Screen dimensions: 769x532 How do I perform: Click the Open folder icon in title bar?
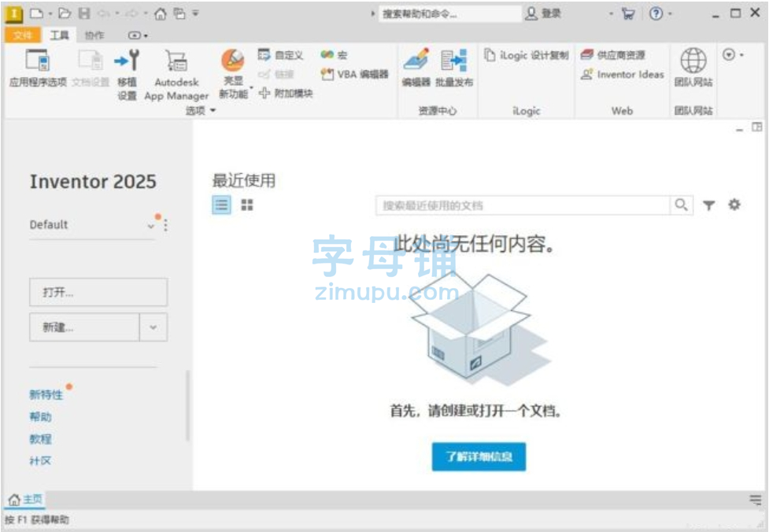(65, 13)
